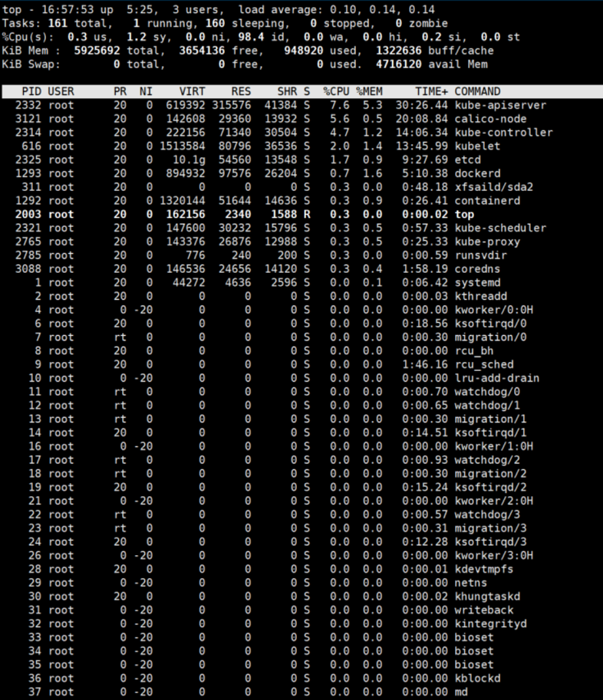Select the %MEM column header
The image size is (603, 700).
(369, 91)
